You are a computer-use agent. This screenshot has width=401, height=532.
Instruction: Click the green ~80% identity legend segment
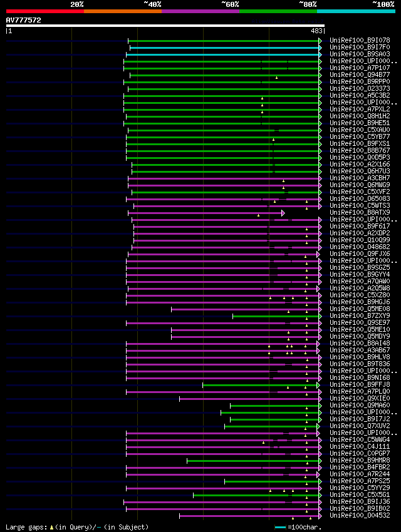pos(278,11)
